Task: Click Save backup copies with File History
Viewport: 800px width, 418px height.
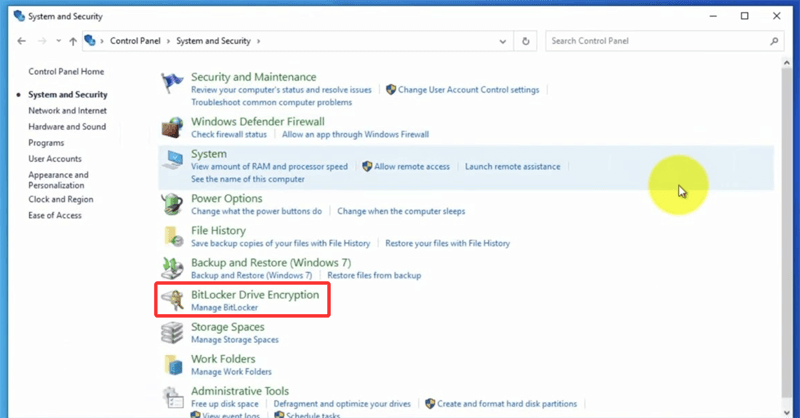Action: point(280,243)
